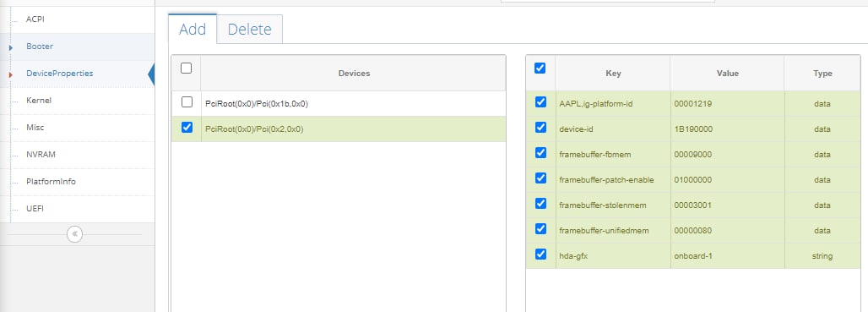Click the Key column header
This screenshot has width=868, height=312.
[x=613, y=74]
